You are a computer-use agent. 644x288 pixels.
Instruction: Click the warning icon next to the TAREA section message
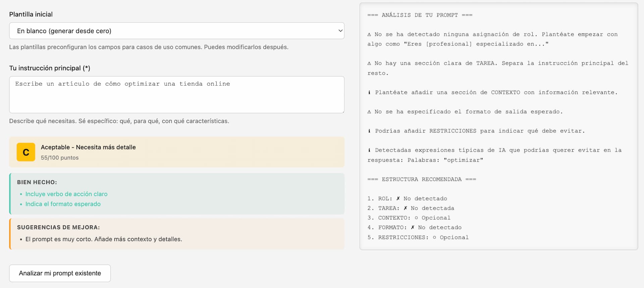coord(369,63)
